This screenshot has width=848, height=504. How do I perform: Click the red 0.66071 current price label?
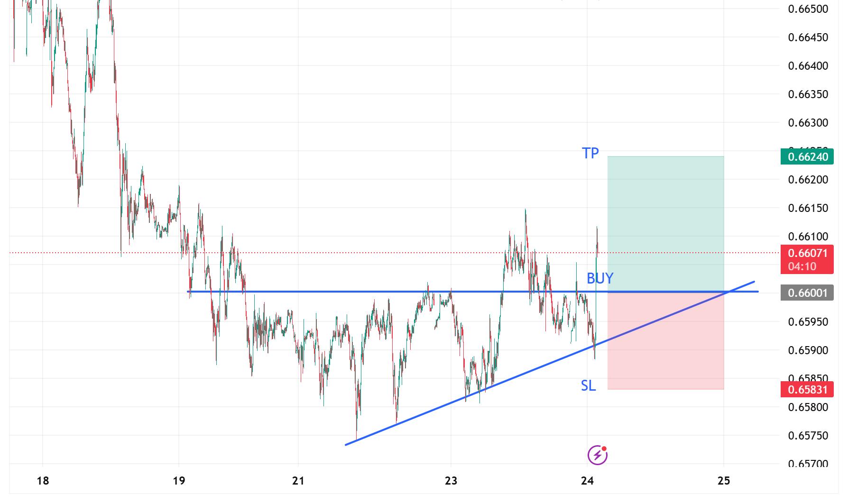(x=806, y=253)
